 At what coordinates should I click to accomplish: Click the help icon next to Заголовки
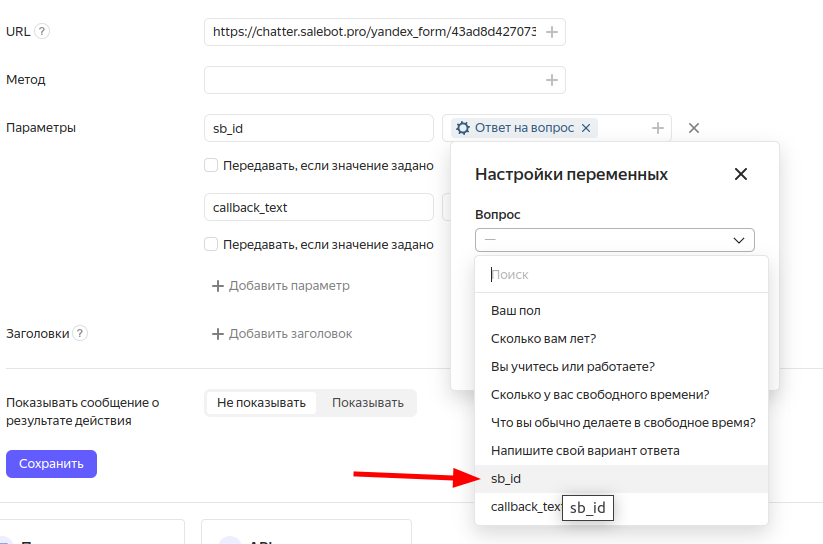click(80, 333)
